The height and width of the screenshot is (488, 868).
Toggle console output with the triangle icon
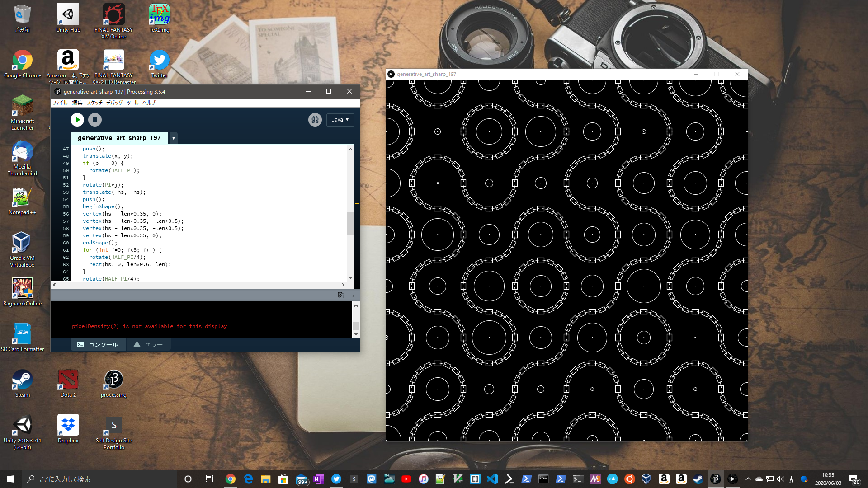[353, 296]
